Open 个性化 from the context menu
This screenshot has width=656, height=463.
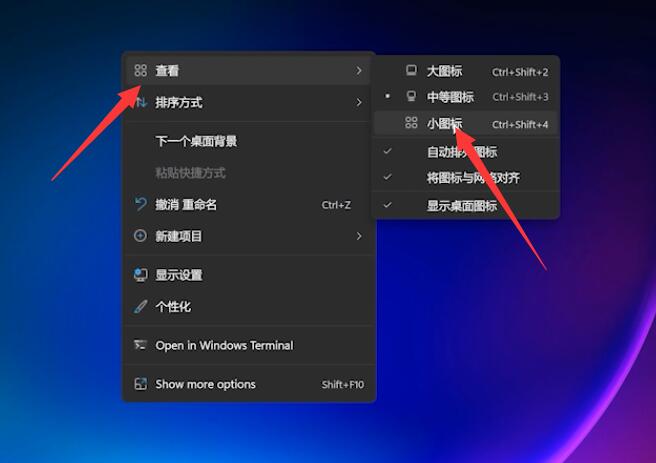click(x=249, y=307)
